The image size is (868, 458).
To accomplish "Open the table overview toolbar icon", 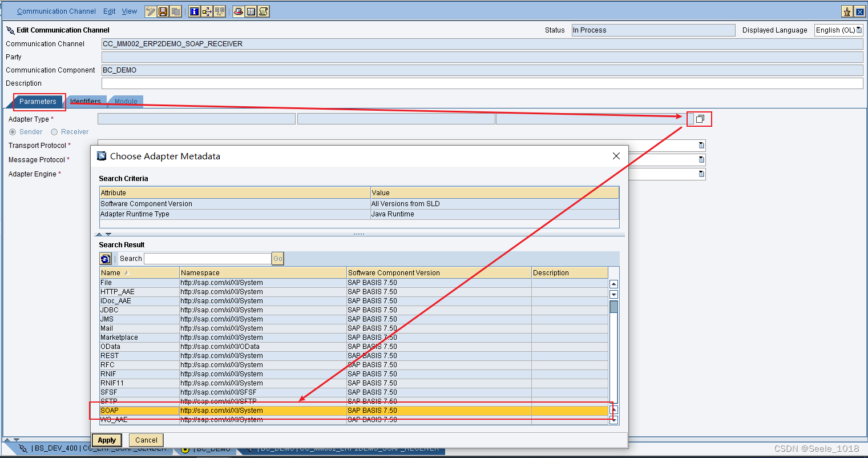I will (251, 11).
